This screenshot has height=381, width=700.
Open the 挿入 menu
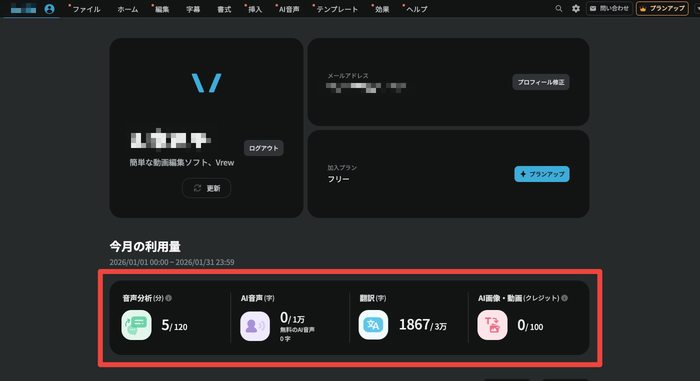(x=255, y=9)
